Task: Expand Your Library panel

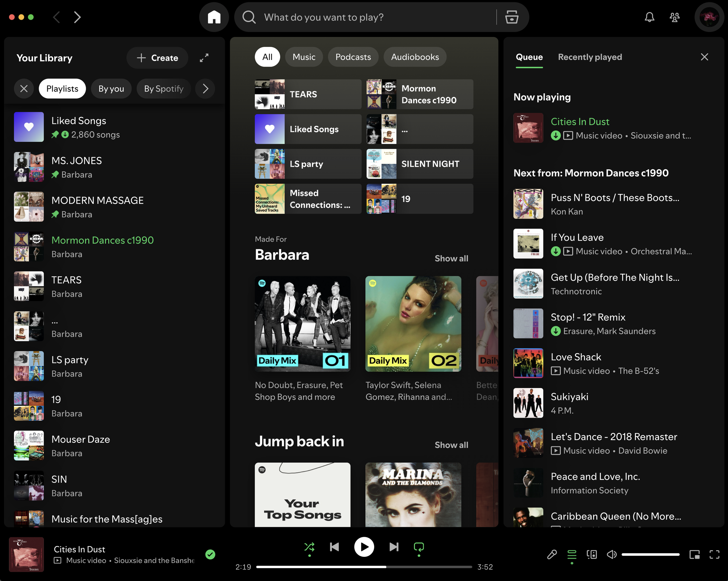Action: [x=204, y=58]
